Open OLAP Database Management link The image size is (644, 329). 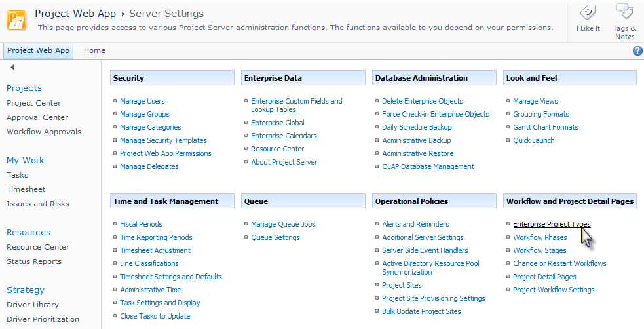pyautogui.click(x=428, y=166)
